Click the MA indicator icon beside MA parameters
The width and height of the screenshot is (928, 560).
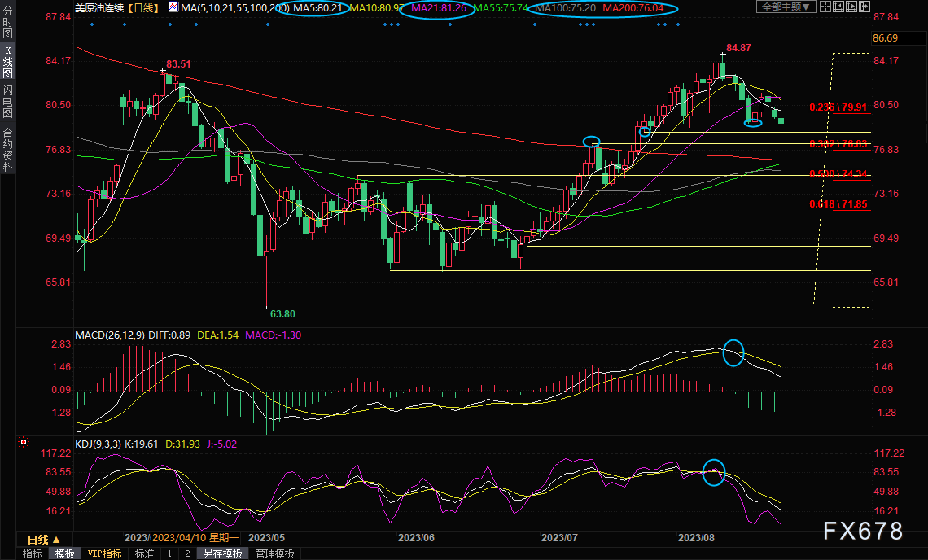coord(175,7)
